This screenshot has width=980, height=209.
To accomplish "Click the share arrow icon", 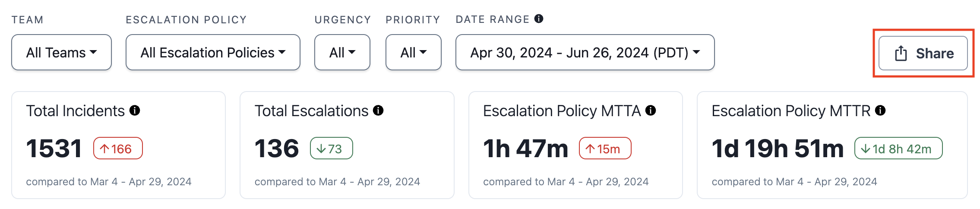I will [x=901, y=53].
